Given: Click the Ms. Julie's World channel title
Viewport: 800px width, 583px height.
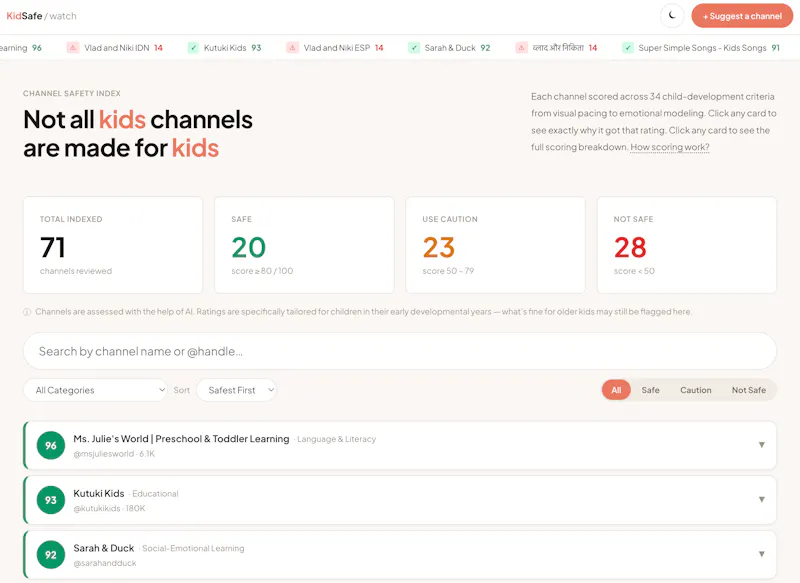Looking at the screenshot, I should tap(181, 439).
